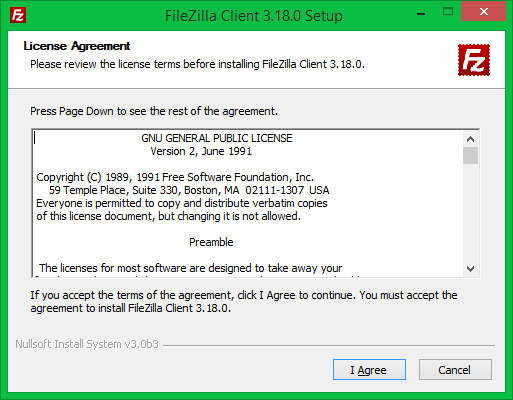Click the Preamble heading in the license text
Viewport: 513px width, 400px height.
click(x=211, y=242)
